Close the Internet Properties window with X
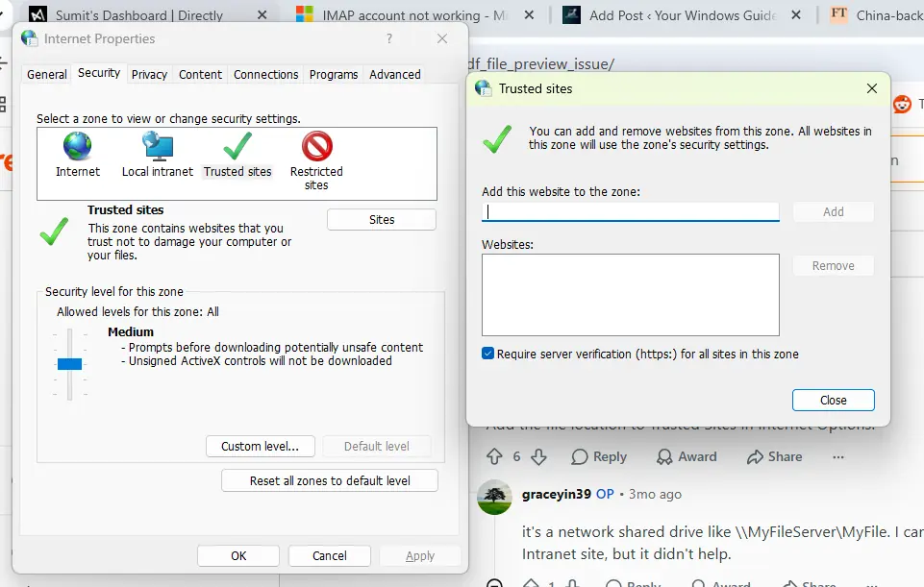Screen dimensions: 924x587 (x=442, y=38)
